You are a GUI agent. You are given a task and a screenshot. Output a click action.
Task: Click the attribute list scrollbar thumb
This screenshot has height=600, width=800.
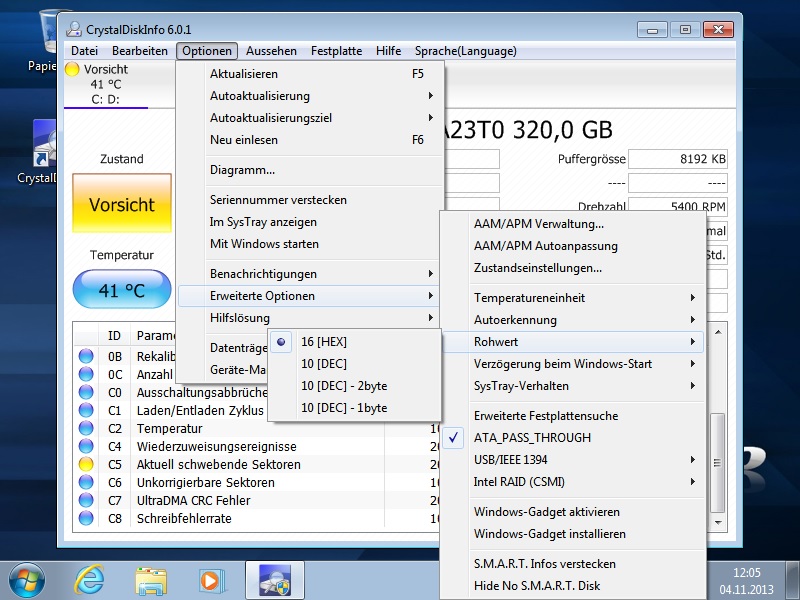click(717, 463)
